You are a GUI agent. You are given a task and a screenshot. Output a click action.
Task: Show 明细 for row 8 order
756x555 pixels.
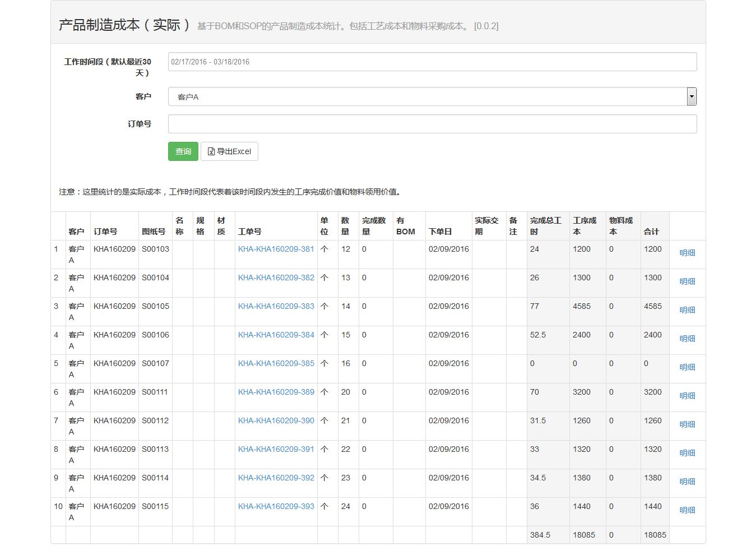687,453
